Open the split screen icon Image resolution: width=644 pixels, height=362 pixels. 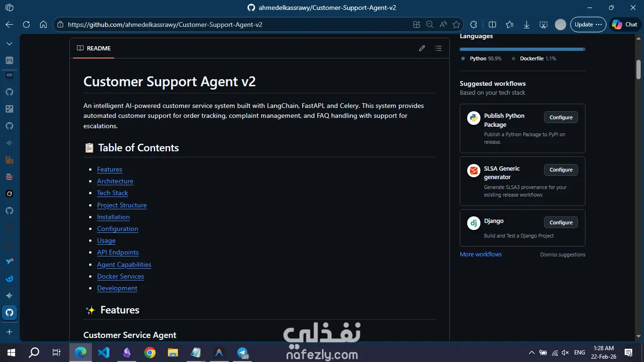click(x=492, y=25)
